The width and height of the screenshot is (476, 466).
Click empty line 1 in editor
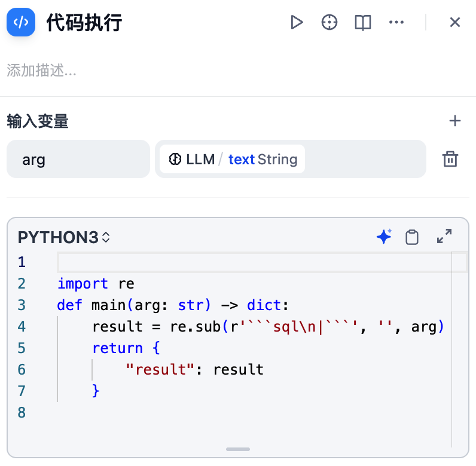262,262
